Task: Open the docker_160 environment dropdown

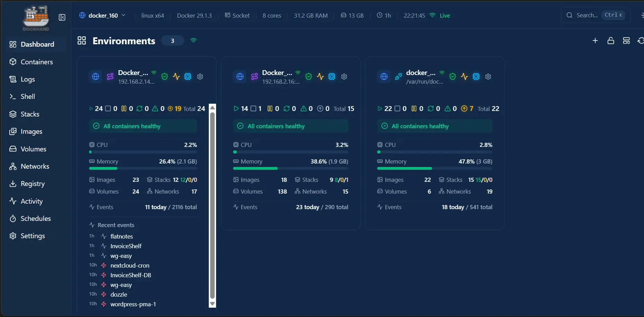Action: tap(102, 16)
